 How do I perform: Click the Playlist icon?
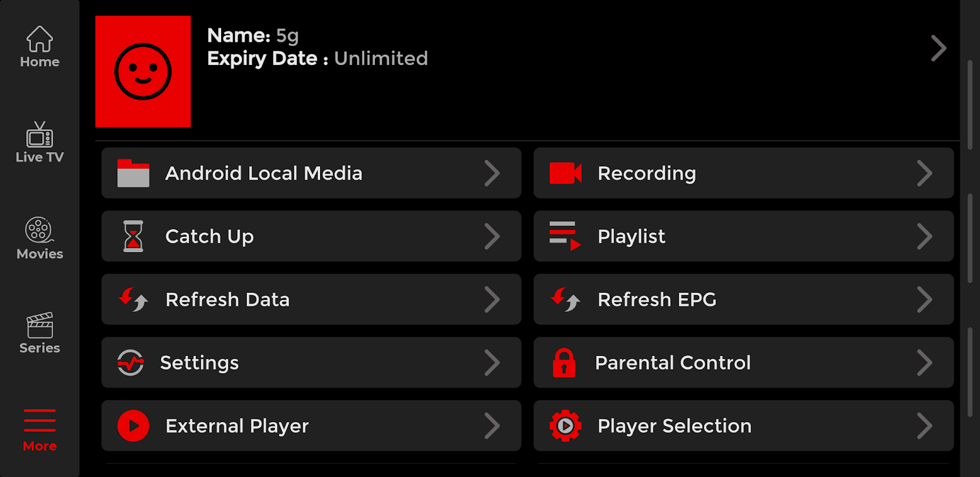tap(565, 237)
